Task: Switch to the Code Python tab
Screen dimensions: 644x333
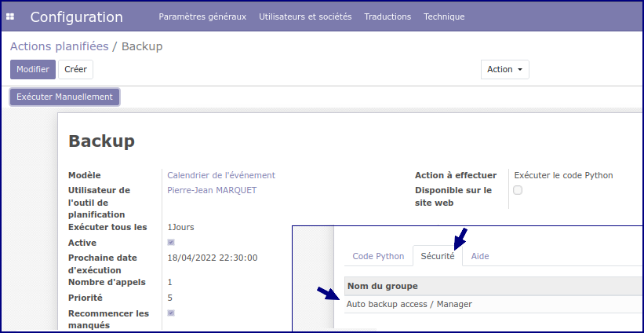Action: point(378,256)
